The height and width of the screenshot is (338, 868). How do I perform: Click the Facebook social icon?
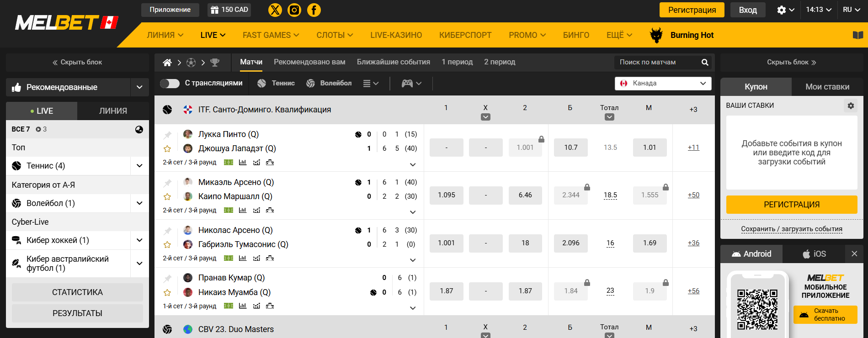pyautogui.click(x=314, y=10)
